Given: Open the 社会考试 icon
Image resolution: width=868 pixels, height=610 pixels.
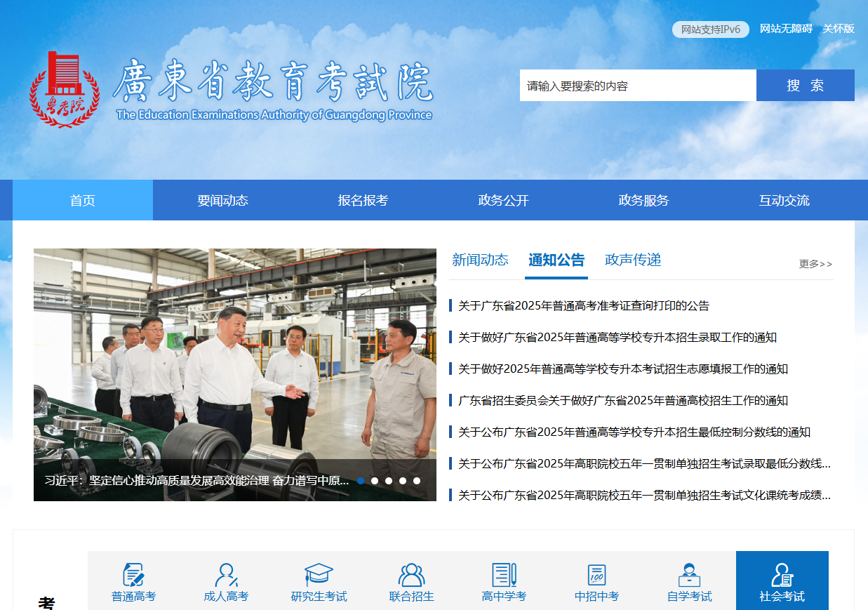Looking at the screenshot, I should coord(782,582).
